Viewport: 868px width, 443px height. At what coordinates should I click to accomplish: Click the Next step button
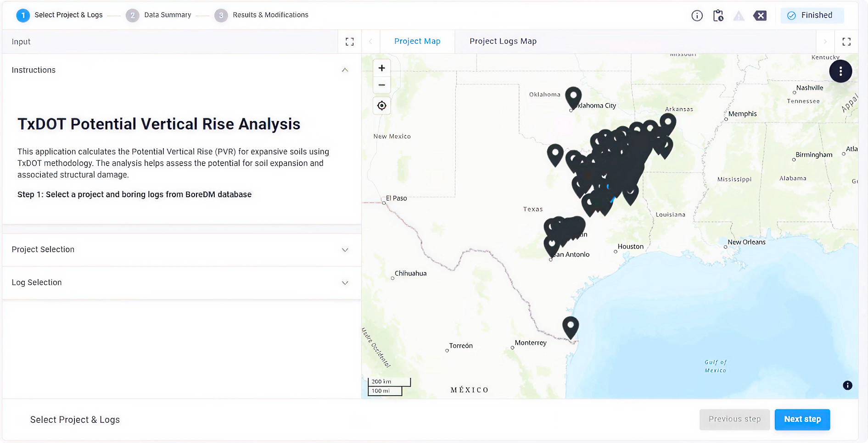(802, 419)
